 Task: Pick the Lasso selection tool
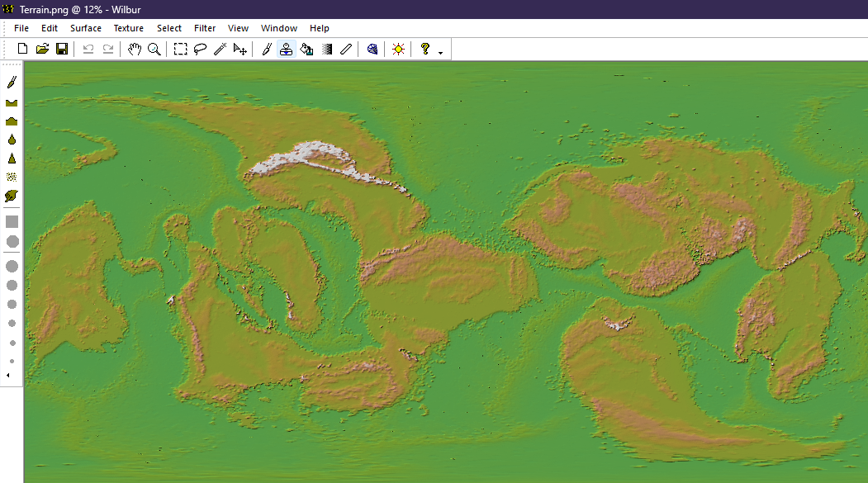pos(200,50)
